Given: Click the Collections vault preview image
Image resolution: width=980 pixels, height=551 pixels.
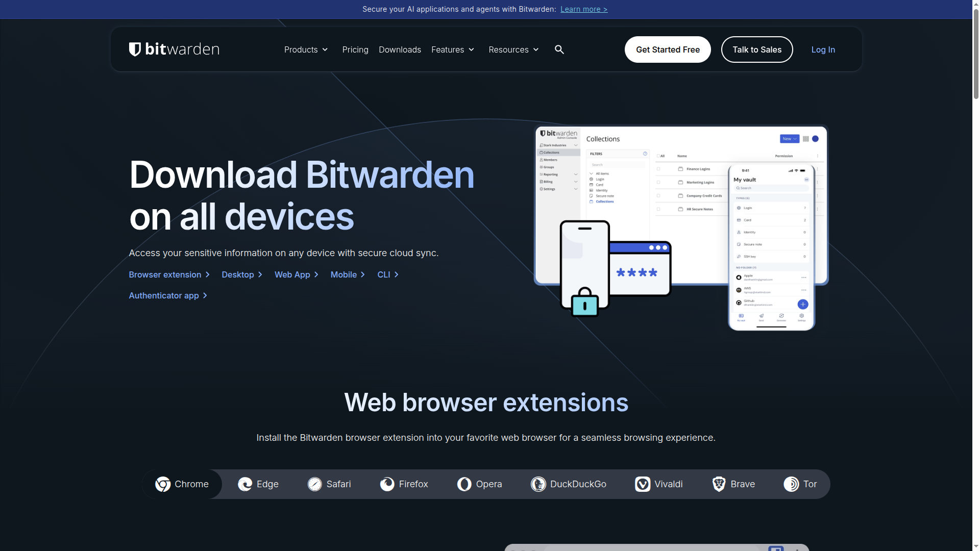Looking at the screenshot, I should tap(681, 228).
